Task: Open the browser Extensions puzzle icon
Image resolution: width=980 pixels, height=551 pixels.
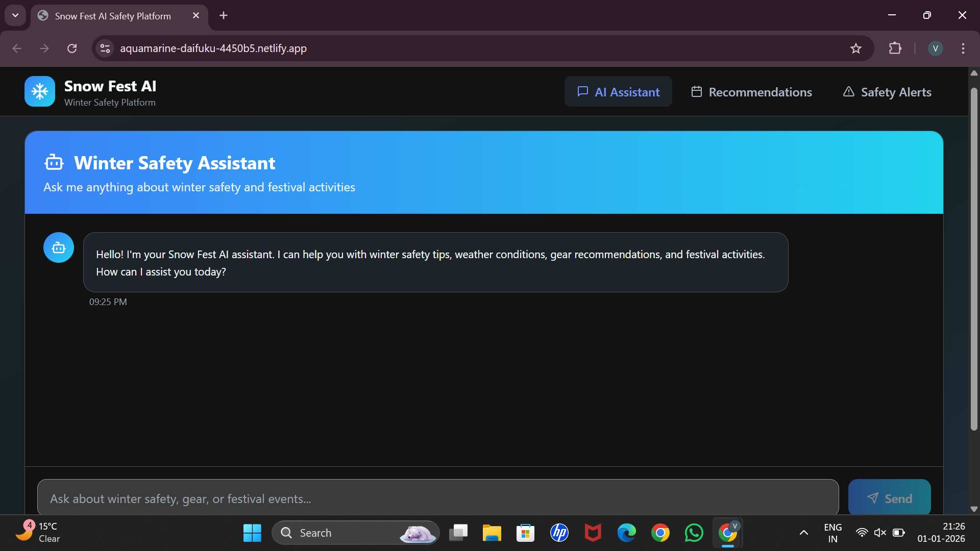Action: pyautogui.click(x=895, y=48)
